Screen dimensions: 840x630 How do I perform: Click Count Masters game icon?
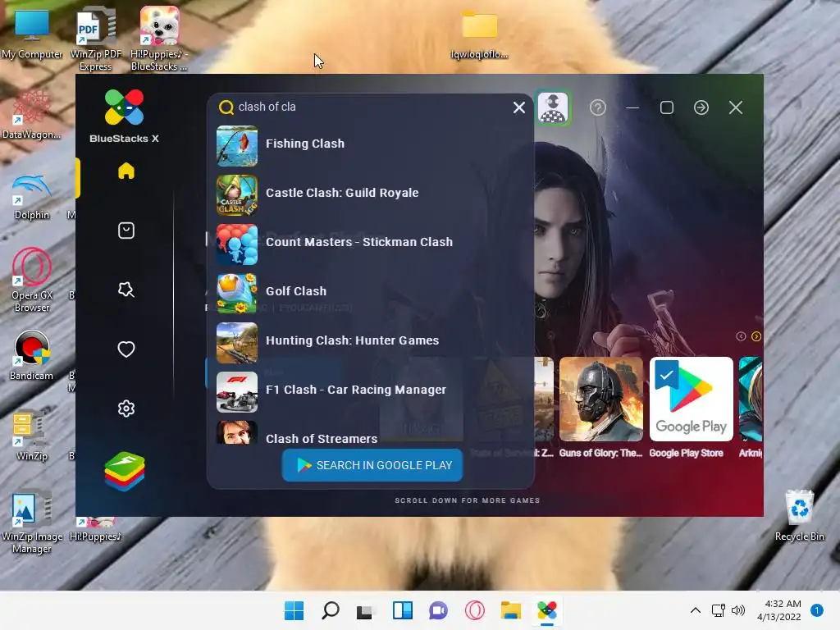pos(237,244)
